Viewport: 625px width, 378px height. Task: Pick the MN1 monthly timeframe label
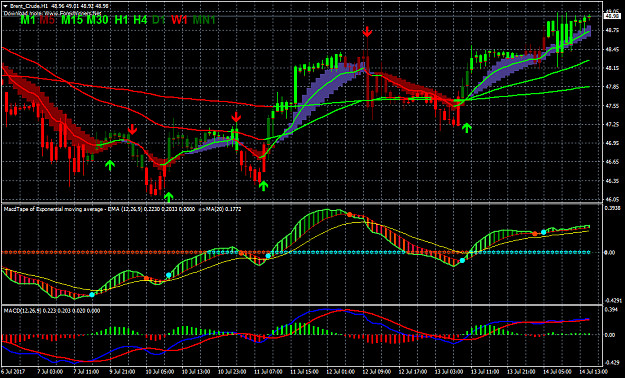point(204,20)
